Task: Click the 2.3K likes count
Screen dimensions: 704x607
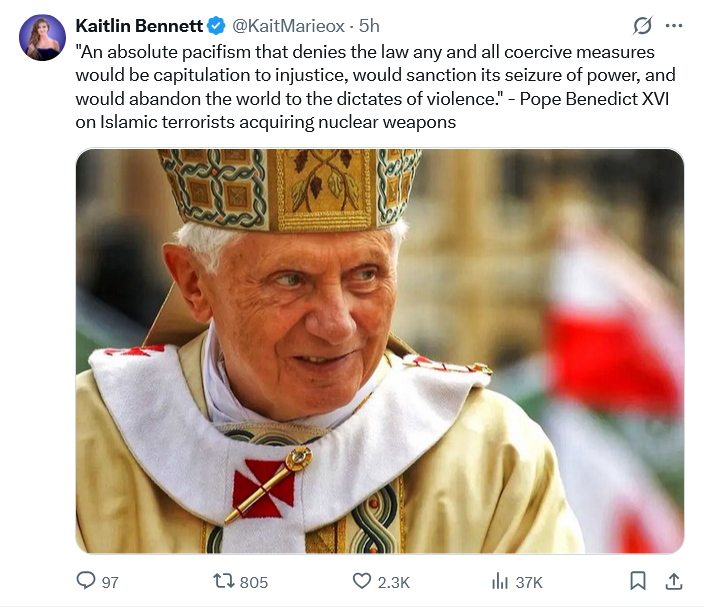Action: coord(395,582)
